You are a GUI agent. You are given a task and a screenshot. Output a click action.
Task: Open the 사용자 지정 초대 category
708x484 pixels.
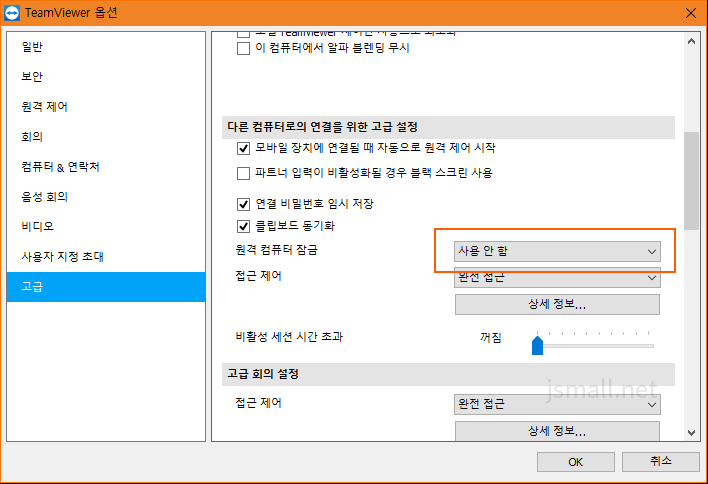pyautogui.click(x=106, y=256)
